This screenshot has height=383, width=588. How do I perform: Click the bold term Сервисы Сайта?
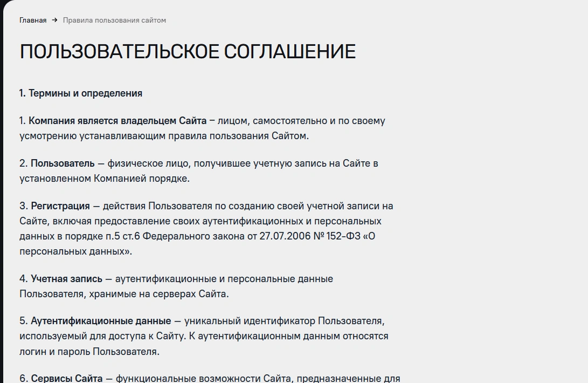point(66,378)
